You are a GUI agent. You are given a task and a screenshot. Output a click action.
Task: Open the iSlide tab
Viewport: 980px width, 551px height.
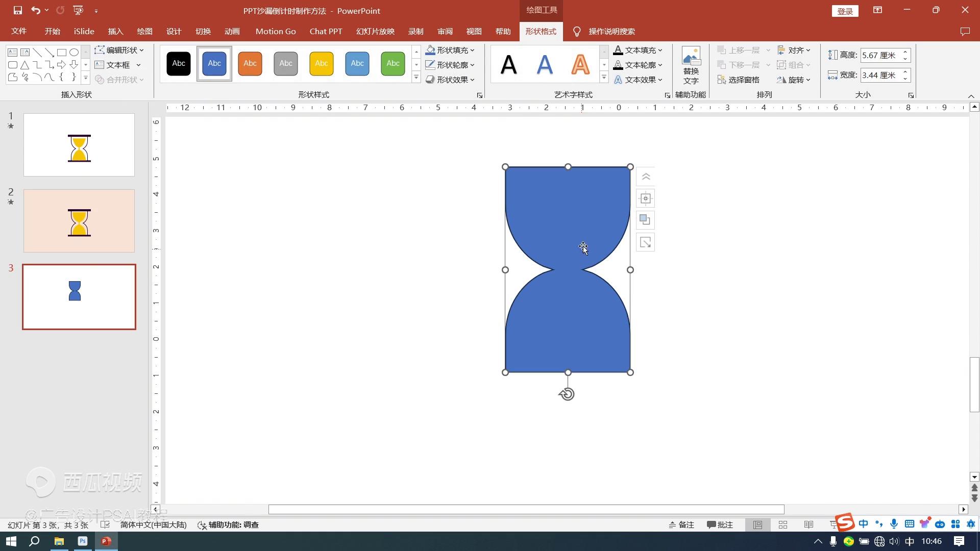click(x=84, y=32)
